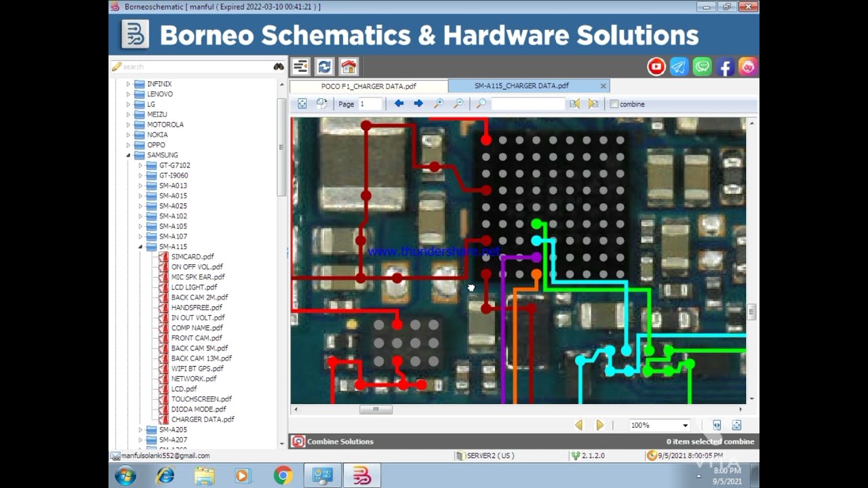The image size is (868, 488).
Task: Expand the MOTOROLA folder
Action: (128, 125)
